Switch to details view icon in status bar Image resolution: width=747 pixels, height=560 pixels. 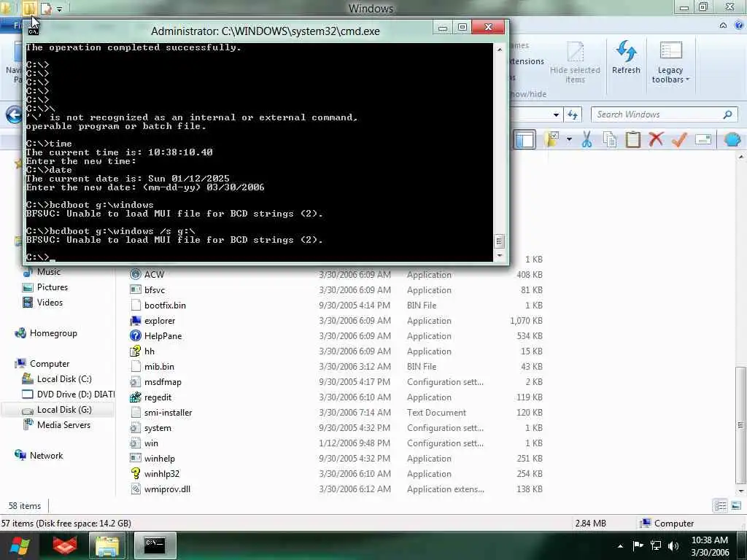[720, 506]
